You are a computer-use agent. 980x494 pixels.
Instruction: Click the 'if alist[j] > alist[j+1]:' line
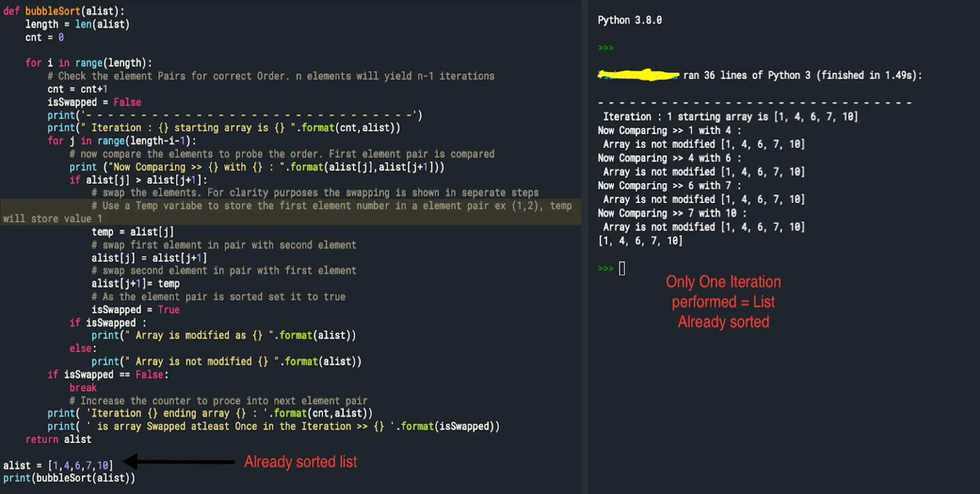tap(138, 180)
